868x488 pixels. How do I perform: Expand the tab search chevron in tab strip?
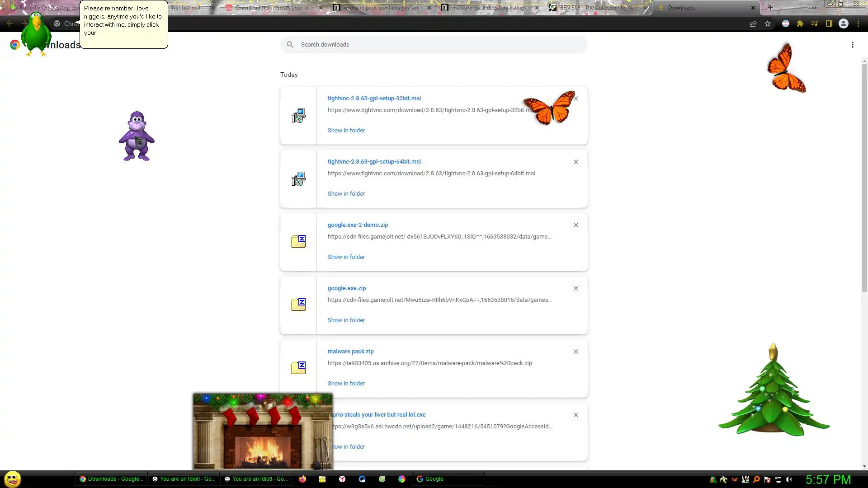tap(814, 8)
